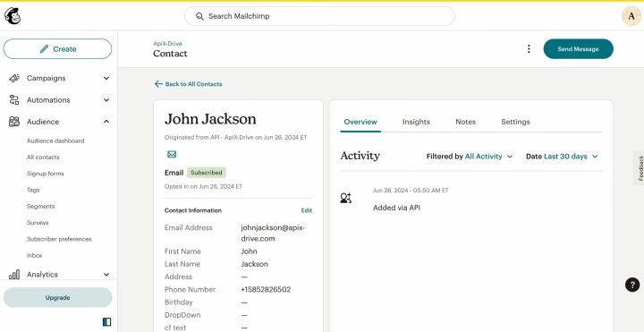
Task: Click the Campaigns sidebar label
Action: (46, 78)
